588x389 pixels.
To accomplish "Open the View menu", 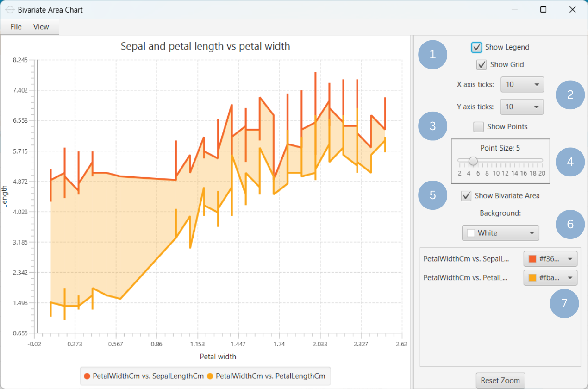I will pos(41,27).
